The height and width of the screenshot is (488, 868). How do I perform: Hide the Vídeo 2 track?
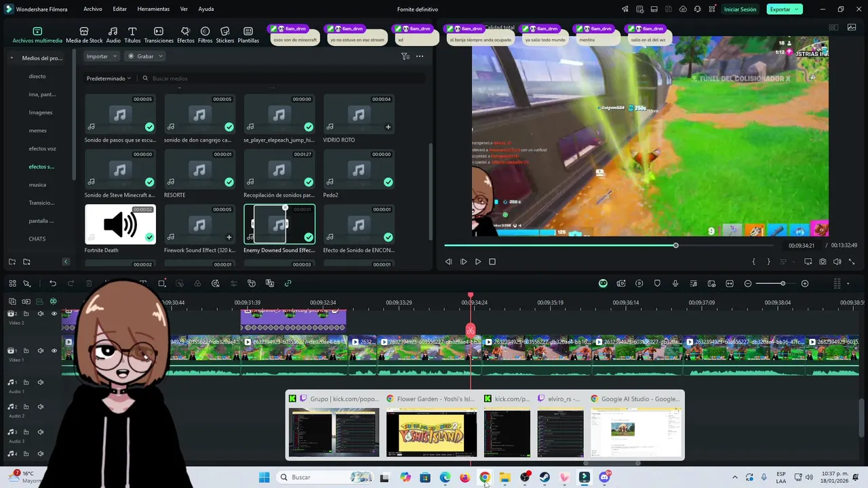click(x=54, y=314)
